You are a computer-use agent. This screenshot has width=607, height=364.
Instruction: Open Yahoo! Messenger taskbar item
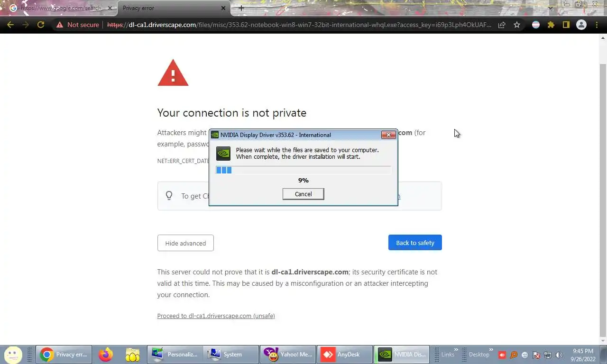coord(287,355)
